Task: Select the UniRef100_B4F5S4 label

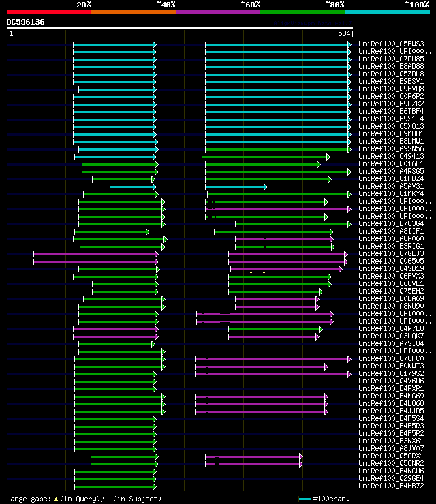Action: pos(391,419)
